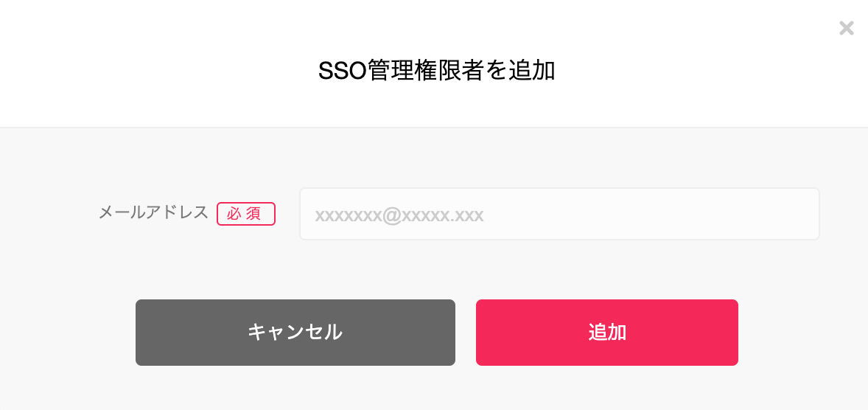The image size is (868, 410).
Task: Dismiss the dialog with the gray X icon
Action: [847, 28]
